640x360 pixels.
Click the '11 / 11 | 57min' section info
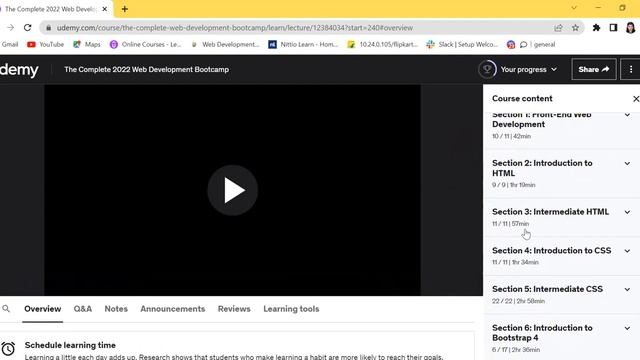510,224
